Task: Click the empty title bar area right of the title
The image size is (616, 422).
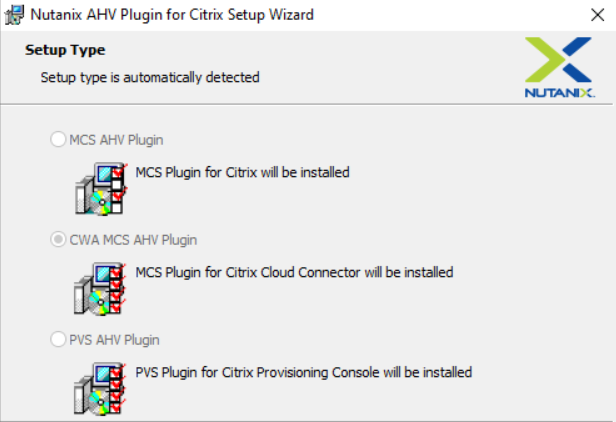Action: (450, 15)
